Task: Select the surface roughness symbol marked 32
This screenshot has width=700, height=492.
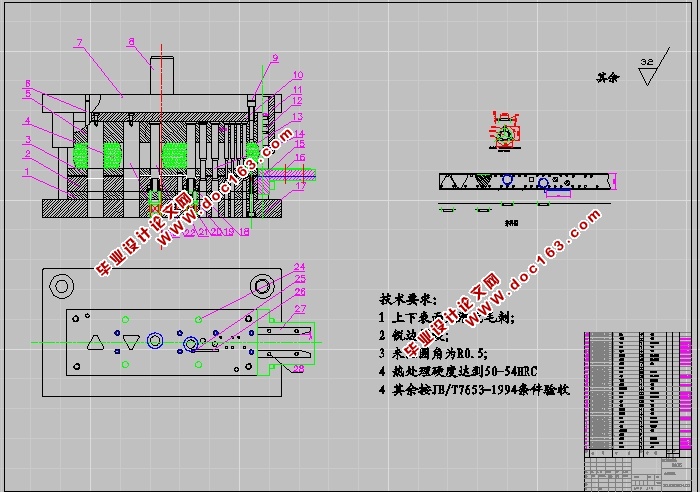Action: coord(654,67)
